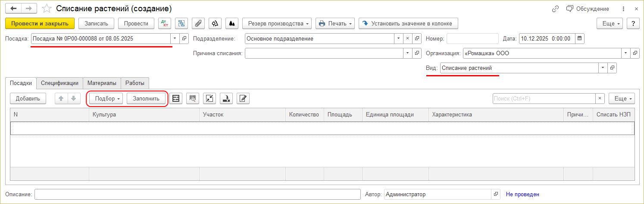Copy link with the chain icon
Viewport: 644px width, 204px height.
[555, 9]
